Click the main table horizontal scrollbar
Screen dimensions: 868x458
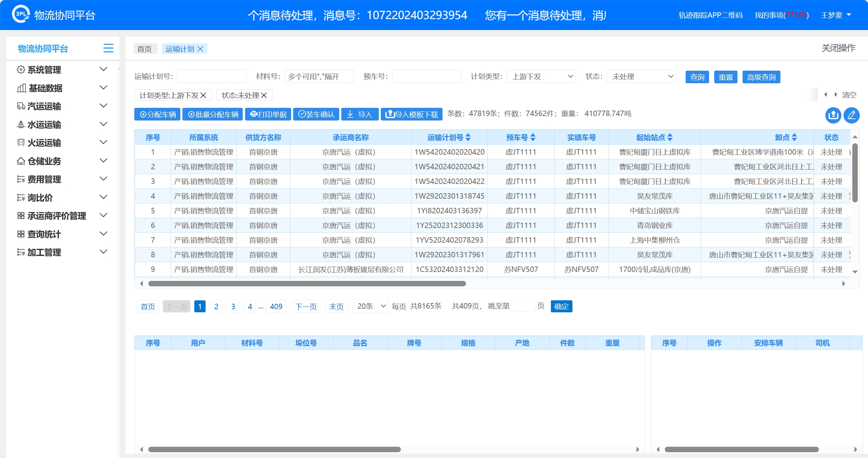pyautogui.click(x=307, y=284)
